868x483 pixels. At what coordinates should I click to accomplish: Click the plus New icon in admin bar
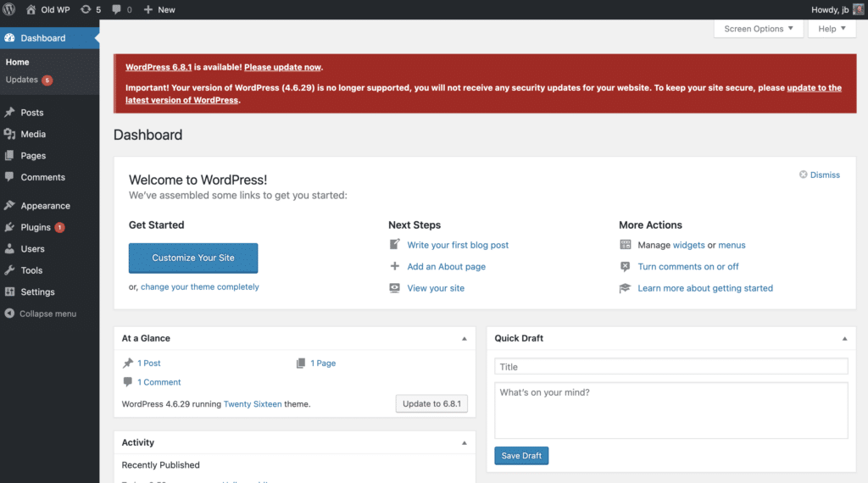(147, 9)
